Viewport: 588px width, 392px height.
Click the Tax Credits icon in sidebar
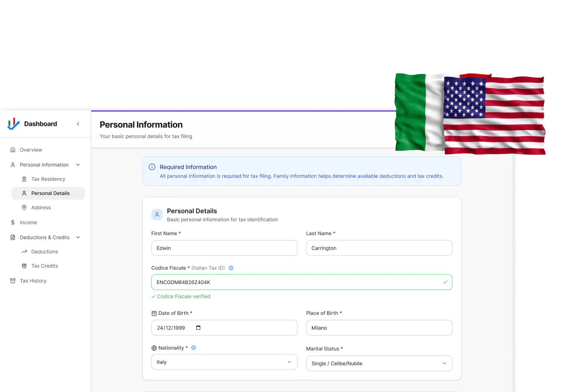tap(24, 266)
